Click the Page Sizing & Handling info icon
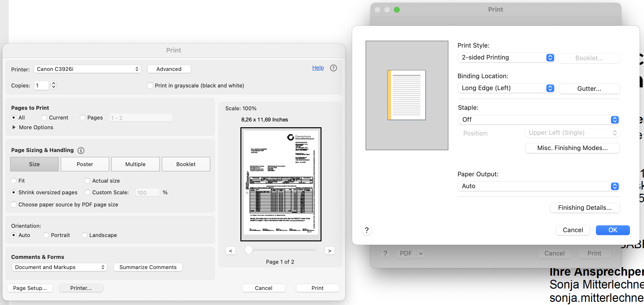This screenshot has width=644, height=305. click(x=81, y=150)
